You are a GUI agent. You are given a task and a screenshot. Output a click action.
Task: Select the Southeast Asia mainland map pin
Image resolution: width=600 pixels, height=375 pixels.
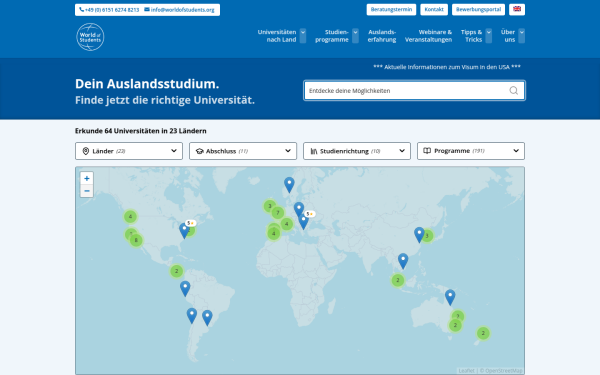(403, 261)
